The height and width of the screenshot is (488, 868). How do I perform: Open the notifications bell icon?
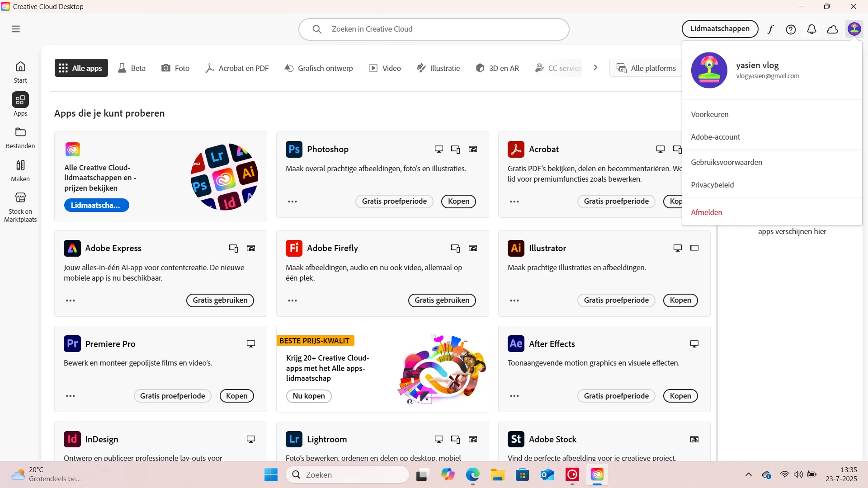click(811, 29)
